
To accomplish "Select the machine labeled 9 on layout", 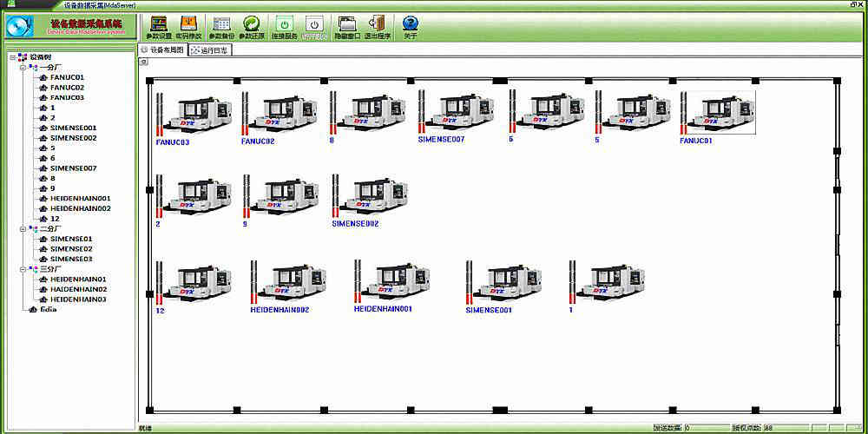I will click(280, 198).
